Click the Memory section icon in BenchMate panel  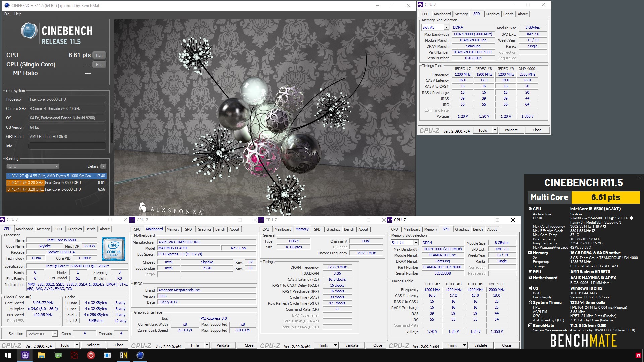pos(530,253)
